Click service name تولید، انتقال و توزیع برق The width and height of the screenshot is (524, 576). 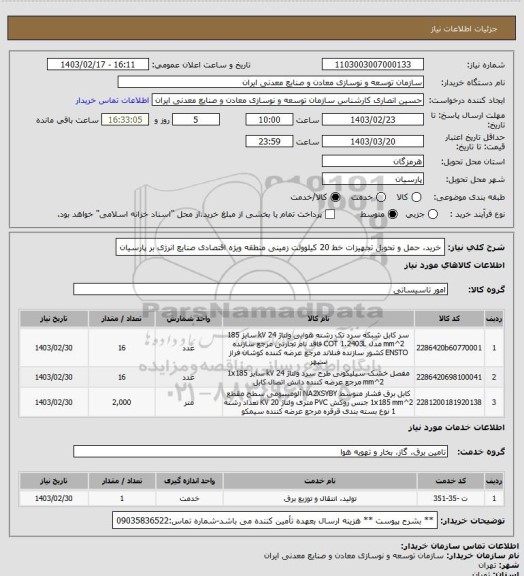(320, 498)
